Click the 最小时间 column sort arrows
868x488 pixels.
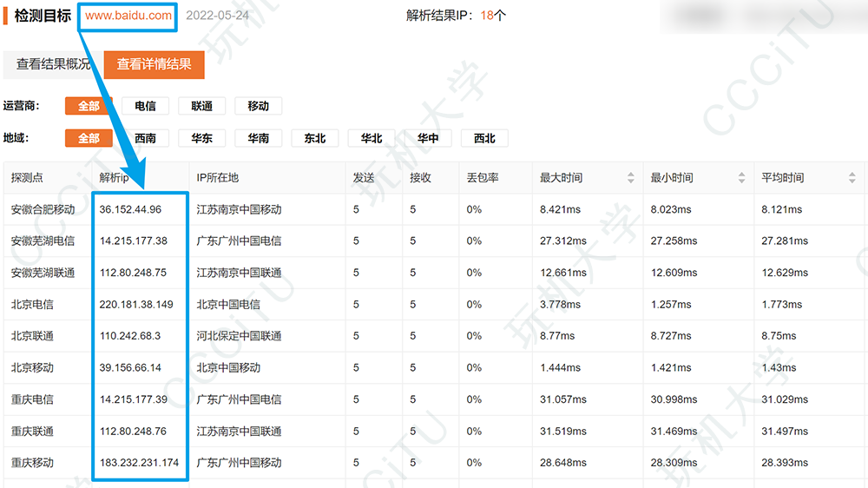coord(741,178)
